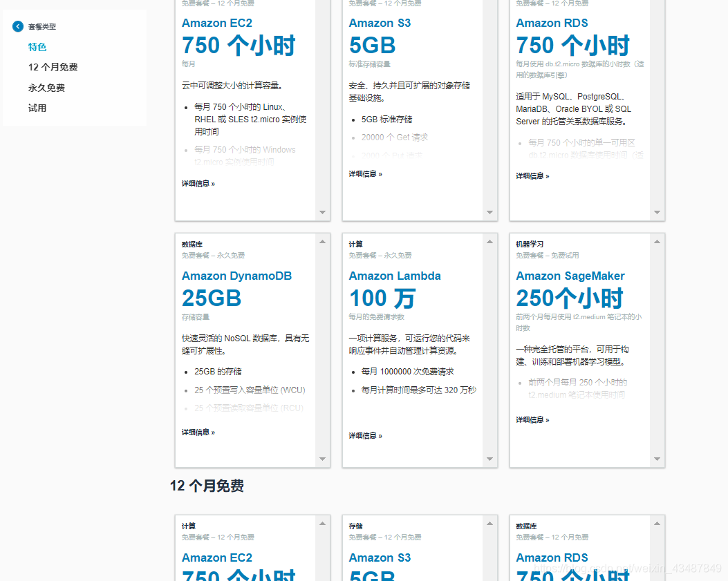Click scroll-up arrow in DynamoDB card

pyautogui.click(x=322, y=242)
